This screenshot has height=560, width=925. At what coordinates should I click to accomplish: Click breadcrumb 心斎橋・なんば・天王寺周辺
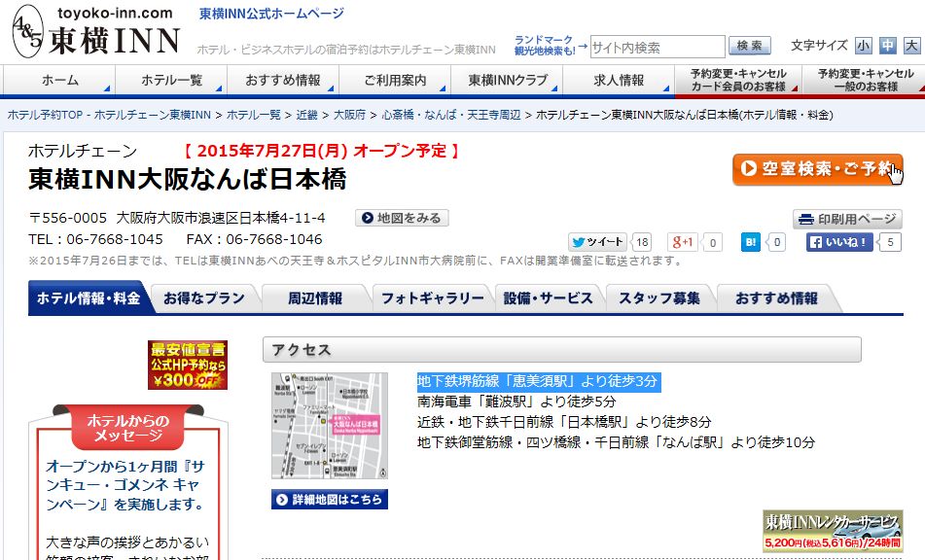pos(451,115)
